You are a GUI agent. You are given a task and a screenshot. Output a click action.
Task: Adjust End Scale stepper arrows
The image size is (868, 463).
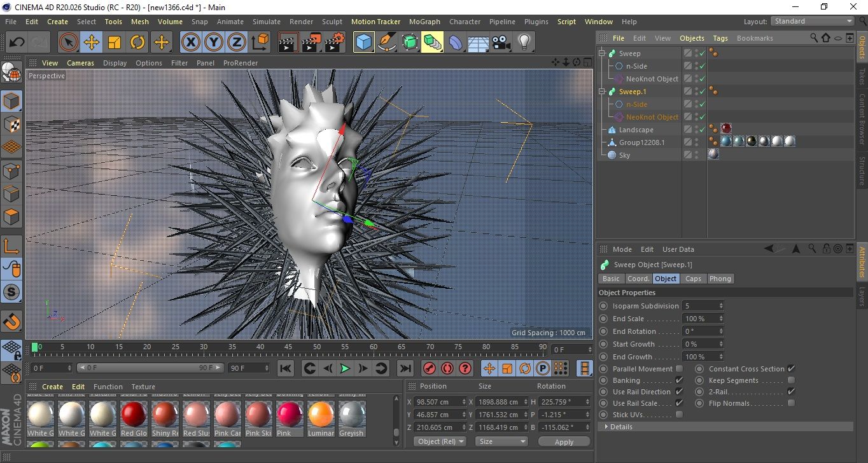tap(720, 319)
